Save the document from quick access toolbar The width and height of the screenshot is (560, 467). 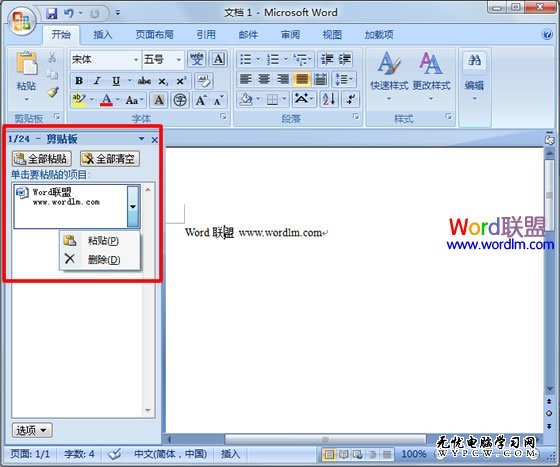52,14
